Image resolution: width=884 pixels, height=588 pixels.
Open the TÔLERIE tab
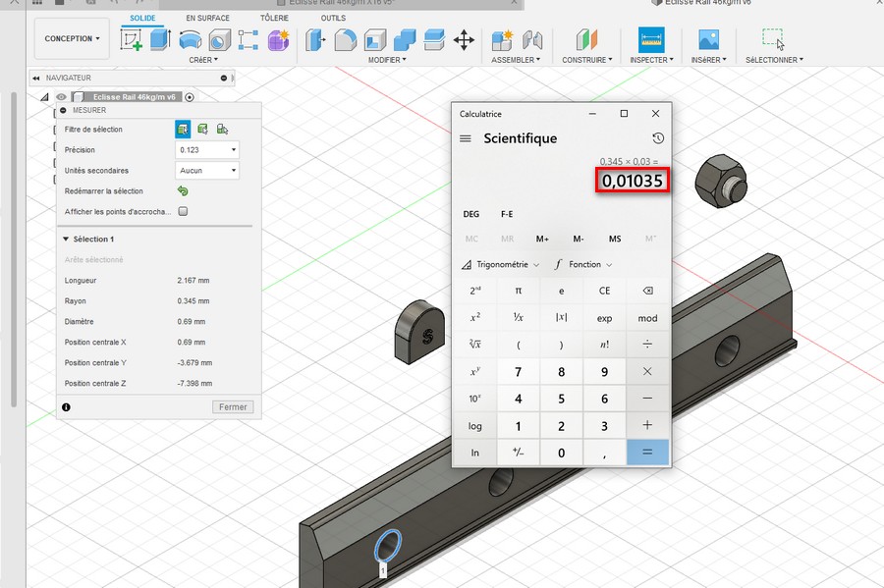coord(274,18)
